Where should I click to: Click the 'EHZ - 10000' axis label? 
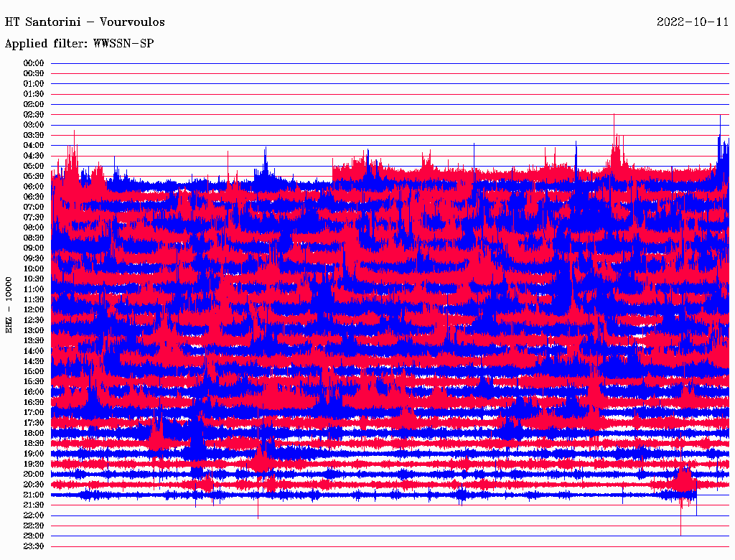[x=9, y=305]
